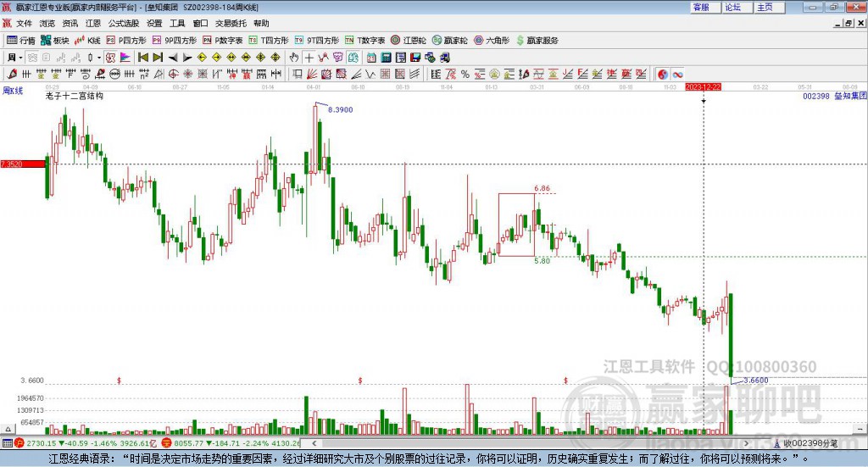
Task: Click the 深 index 8055.77 status entry
Action: click(x=232, y=443)
